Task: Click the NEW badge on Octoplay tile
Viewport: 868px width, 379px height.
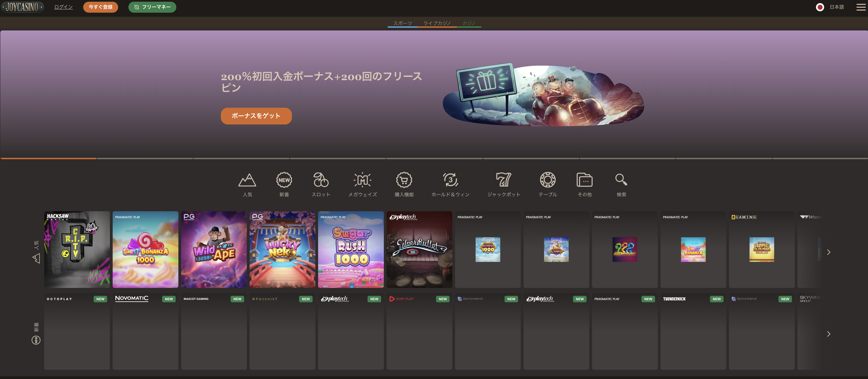Action: pos(100,299)
